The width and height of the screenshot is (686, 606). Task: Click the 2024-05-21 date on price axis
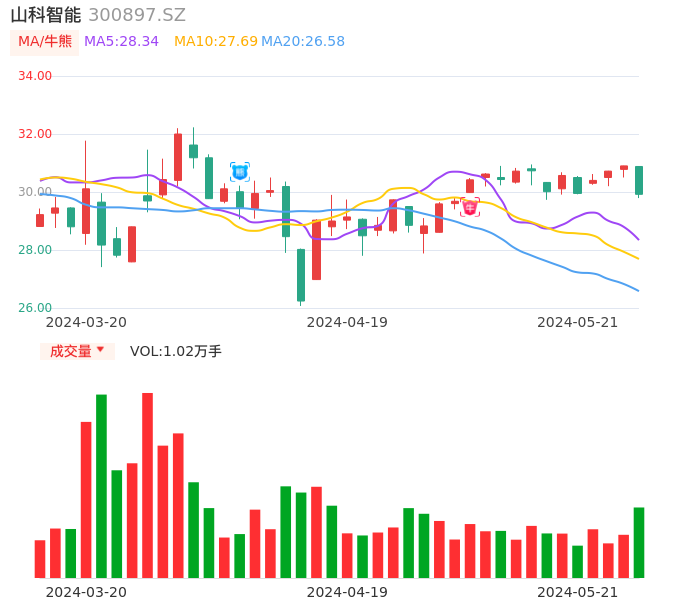[x=577, y=322]
